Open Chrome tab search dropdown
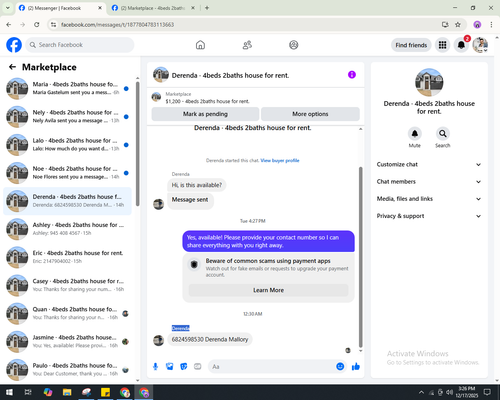Image resolution: width=500 pixels, height=400 pixels. tap(8, 8)
